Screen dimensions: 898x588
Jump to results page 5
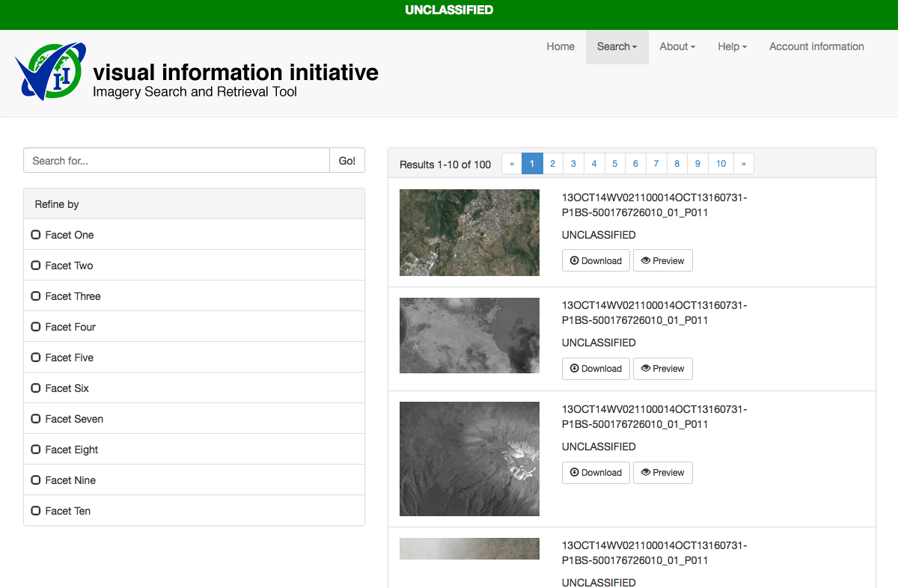614,164
